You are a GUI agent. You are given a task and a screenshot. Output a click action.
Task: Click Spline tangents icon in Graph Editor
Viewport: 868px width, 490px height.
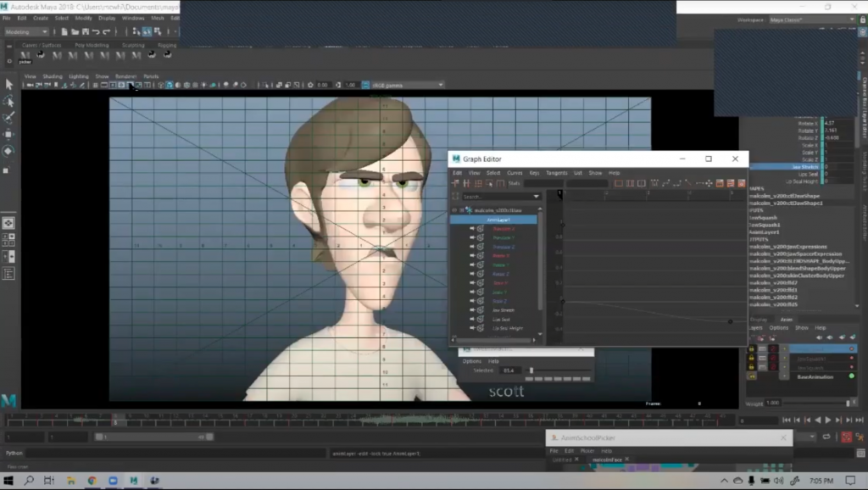click(x=666, y=183)
